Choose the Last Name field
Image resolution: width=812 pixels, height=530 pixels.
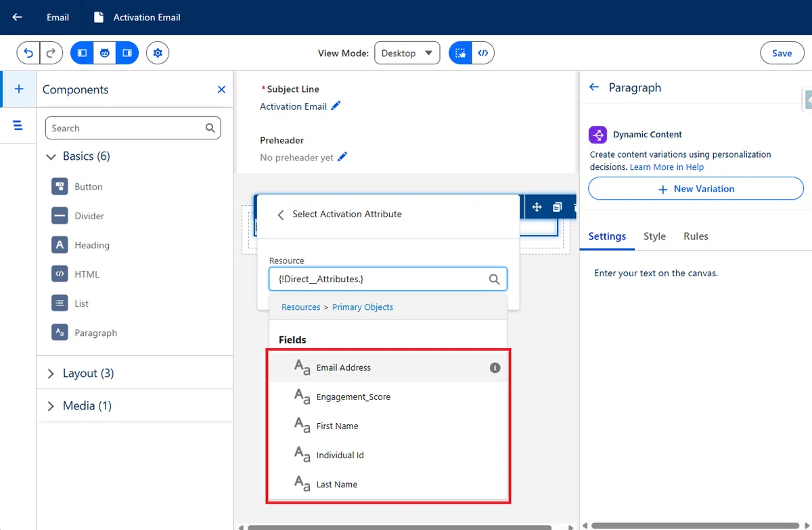click(x=388, y=484)
